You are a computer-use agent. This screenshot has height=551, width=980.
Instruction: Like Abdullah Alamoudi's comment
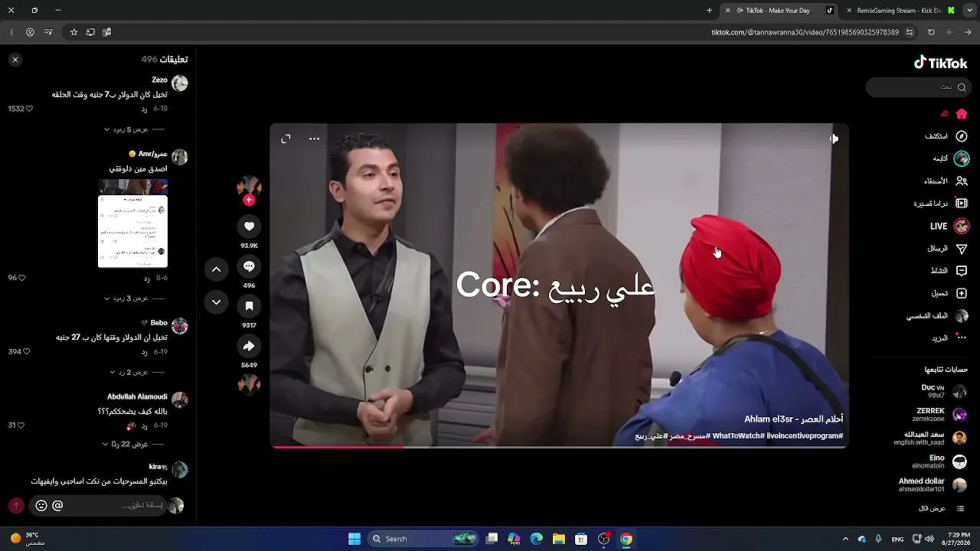tap(21, 425)
